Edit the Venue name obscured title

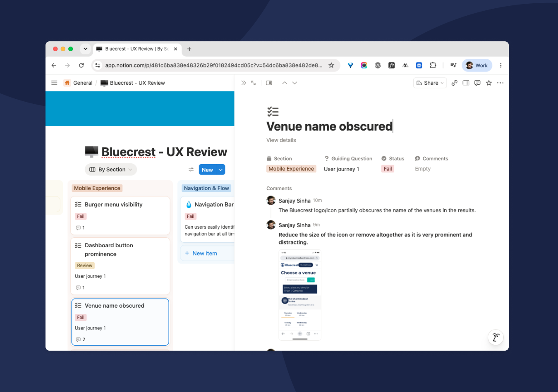[329, 126]
